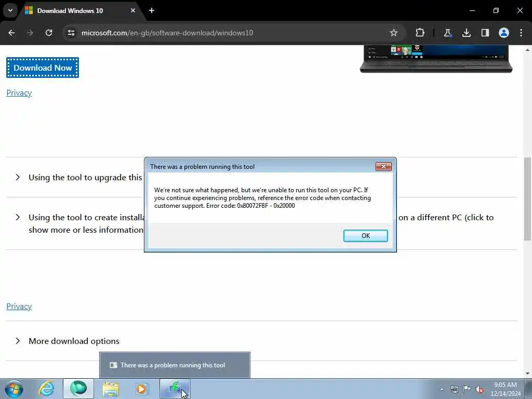
Task: Click Show desktop button at taskbar end
Action: pos(528,389)
